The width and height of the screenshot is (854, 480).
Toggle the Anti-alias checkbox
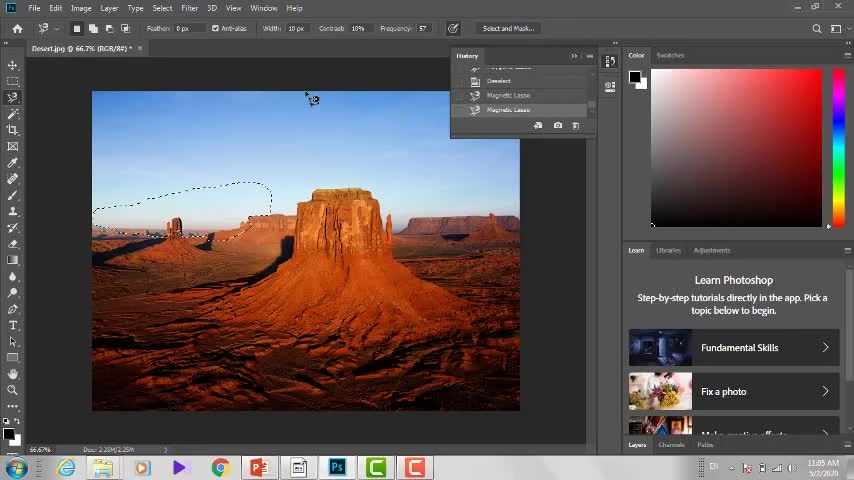(215, 28)
